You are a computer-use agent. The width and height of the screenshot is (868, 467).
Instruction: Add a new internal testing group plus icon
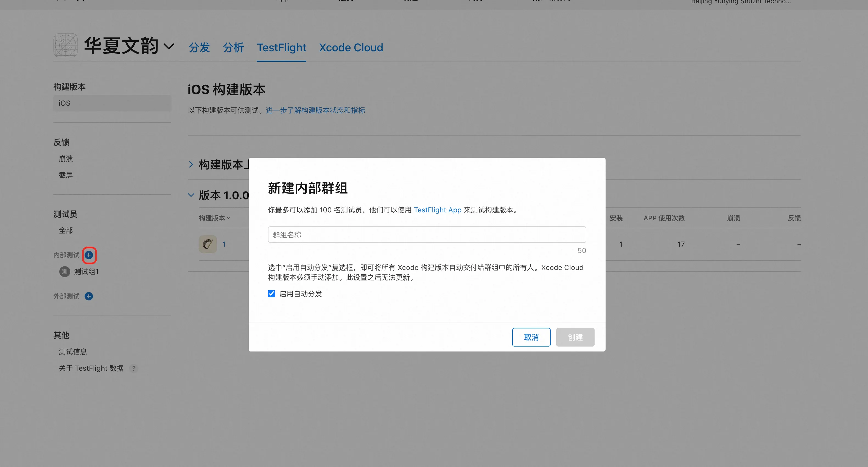pyautogui.click(x=89, y=255)
